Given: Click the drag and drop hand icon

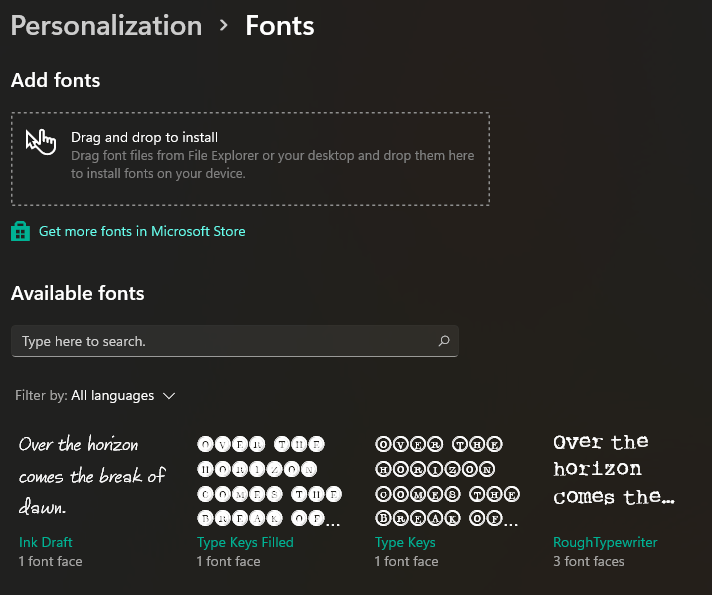Looking at the screenshot, I should 41,141.
